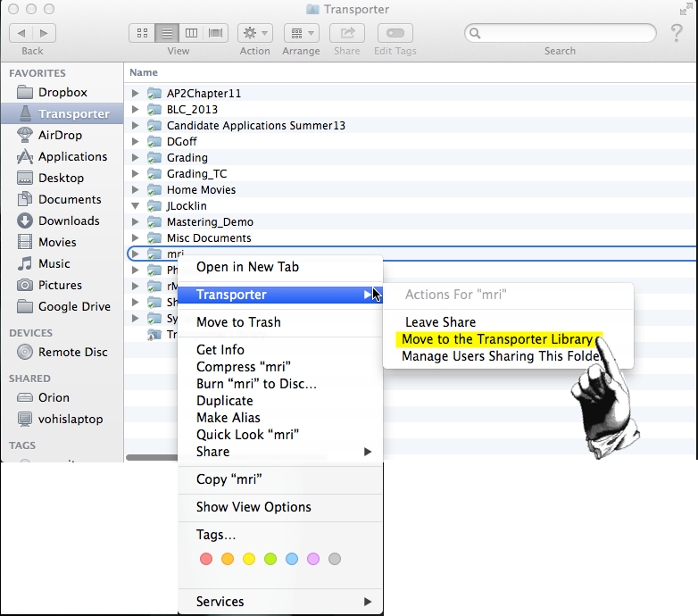This screenshot has height=616, width=698.
Task: Open the Action gear menu
Action: point(255,33)
